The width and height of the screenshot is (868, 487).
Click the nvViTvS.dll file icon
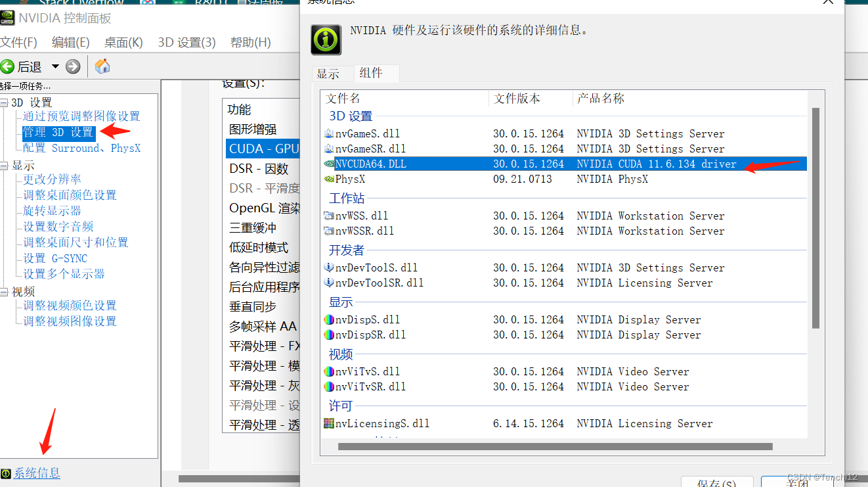(x=329, y=372)
